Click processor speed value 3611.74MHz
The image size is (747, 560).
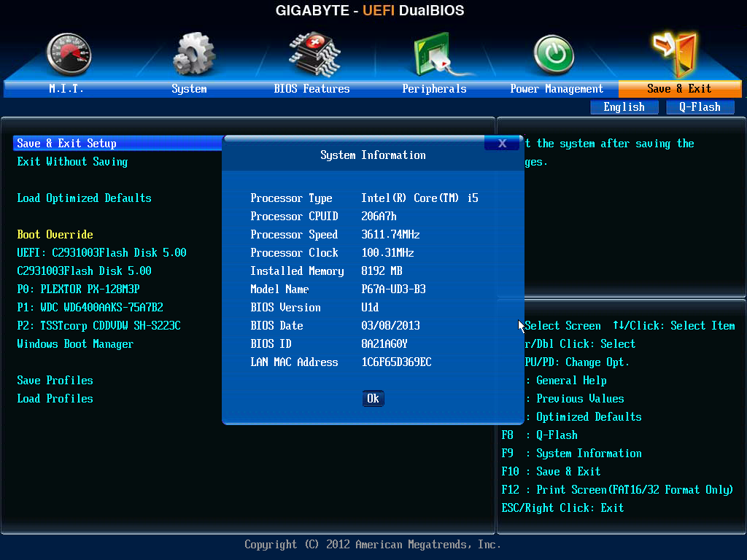[391, 234]
